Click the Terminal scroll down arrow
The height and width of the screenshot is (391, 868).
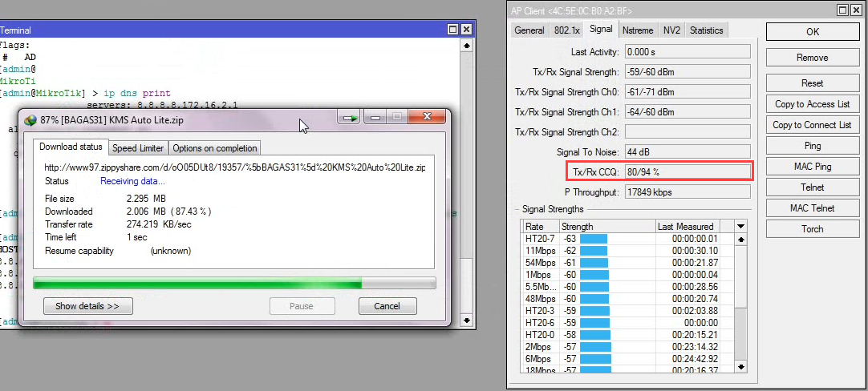(x=467, y=320)
